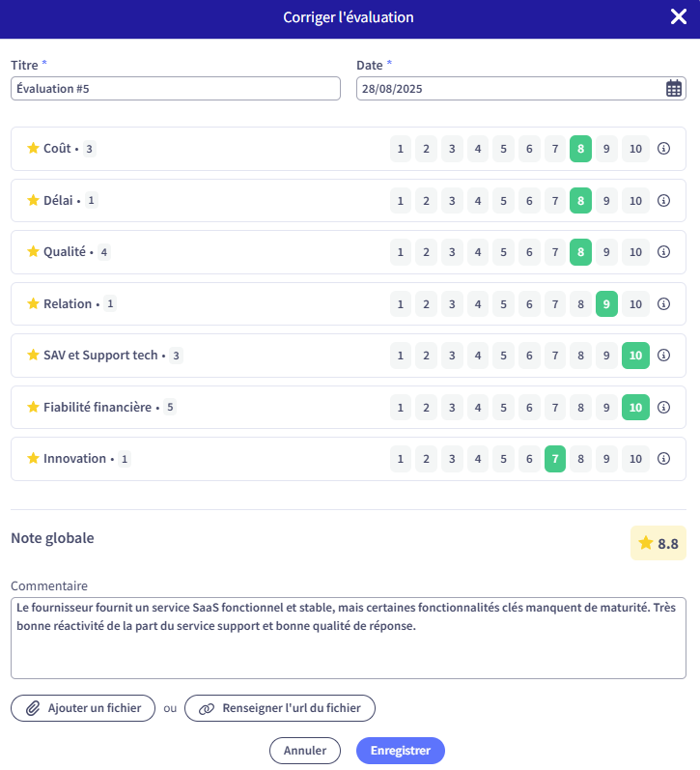Set the Relation rating to 7

point(555,304)
